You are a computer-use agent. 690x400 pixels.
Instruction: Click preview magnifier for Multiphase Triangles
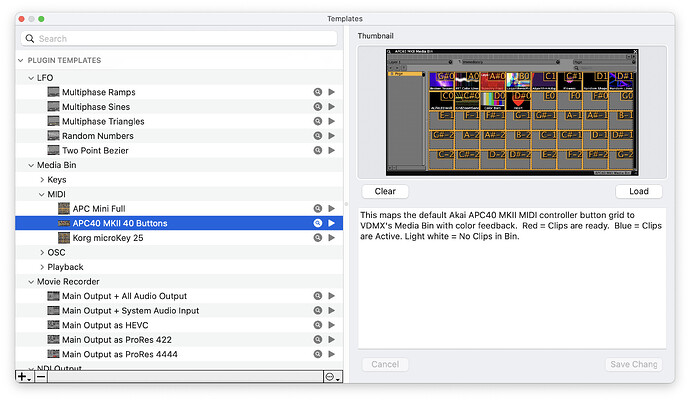coord(318,121)
